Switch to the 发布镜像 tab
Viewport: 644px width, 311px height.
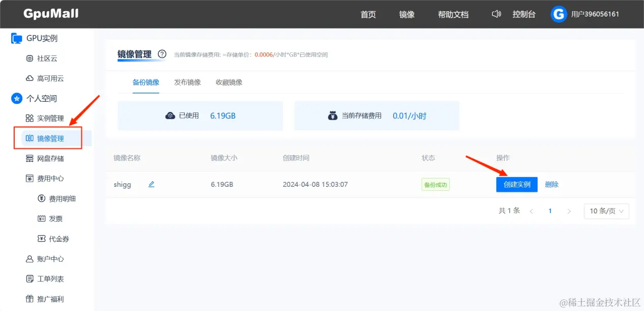tap(187, 82)
